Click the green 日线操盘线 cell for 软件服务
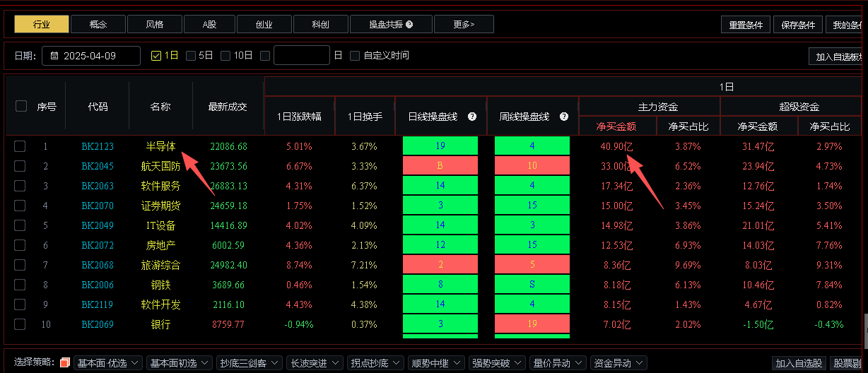This screenshot has width=868, height=373. point(440,186)
